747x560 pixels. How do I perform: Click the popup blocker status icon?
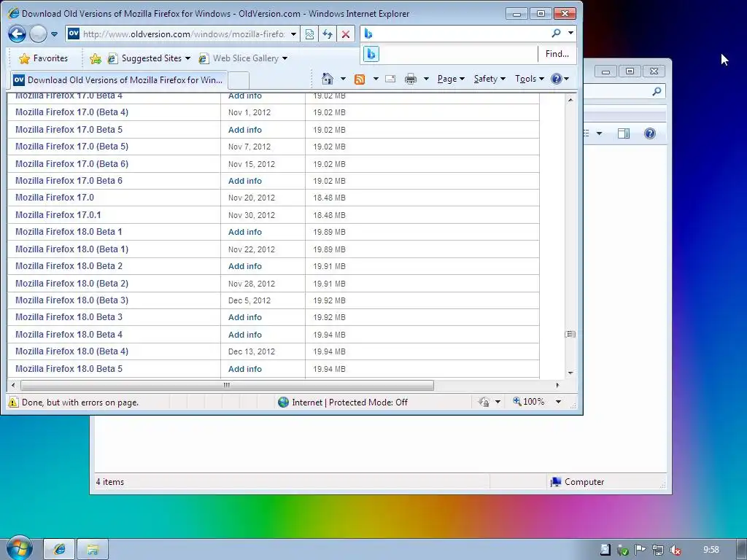point(484,402)
